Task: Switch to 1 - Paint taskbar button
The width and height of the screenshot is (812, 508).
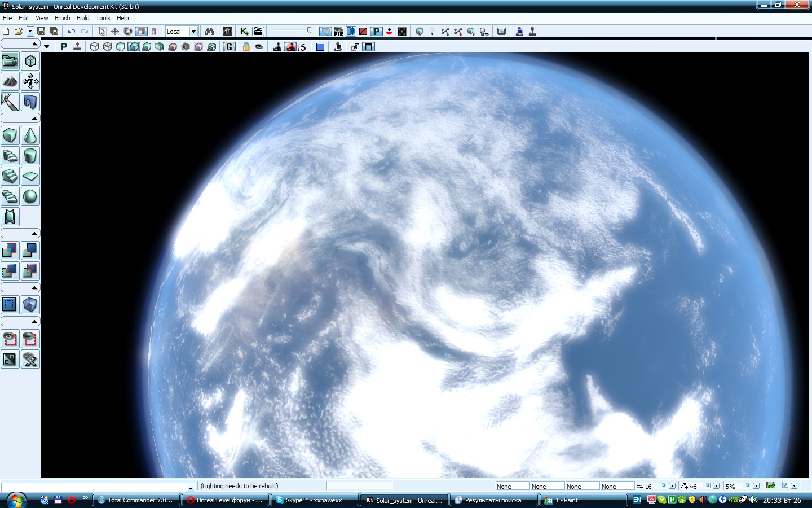Action: [584, 500]
